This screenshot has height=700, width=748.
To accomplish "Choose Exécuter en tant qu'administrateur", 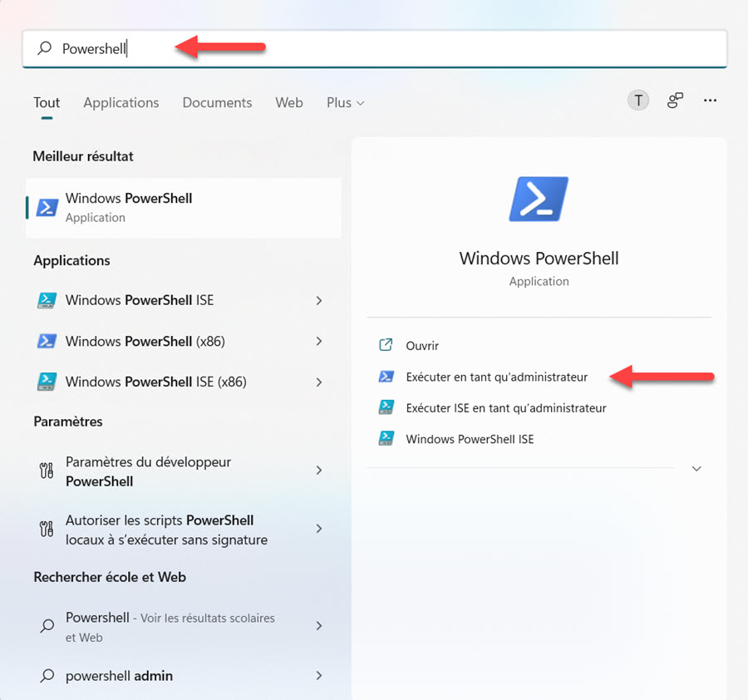I will (497, 377).
